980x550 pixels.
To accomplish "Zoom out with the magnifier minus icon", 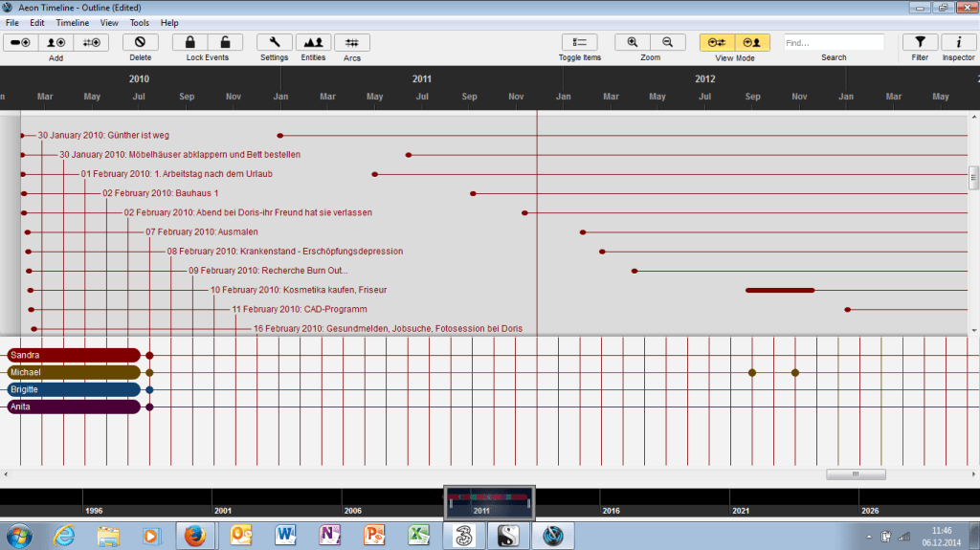I will [x=668, y=42].
